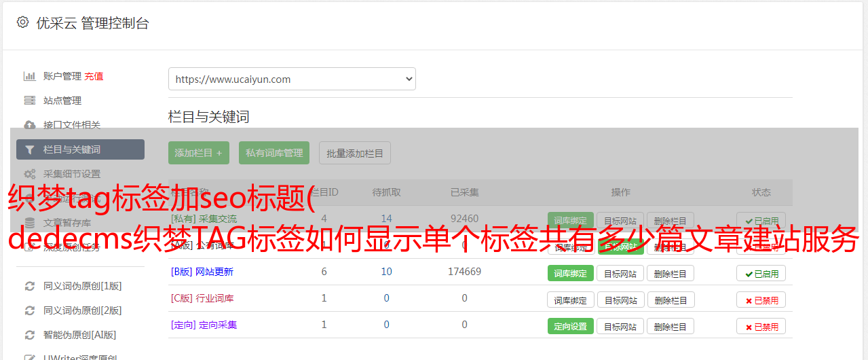The height and width of the screenshot is (360, 868).
Task: Click 目标网站 for the 采集交流 row
Action: click(x=620, y=220)
